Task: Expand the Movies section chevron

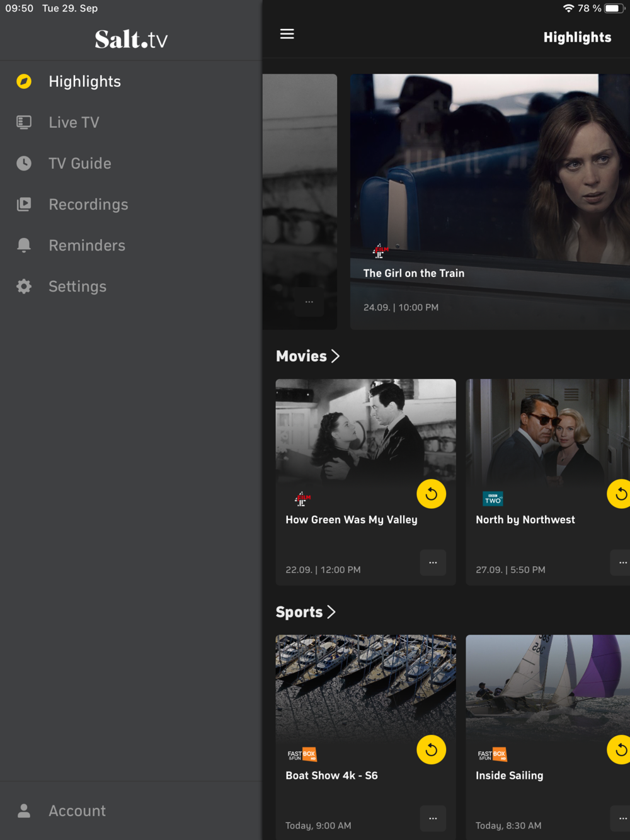Action: 336,356
